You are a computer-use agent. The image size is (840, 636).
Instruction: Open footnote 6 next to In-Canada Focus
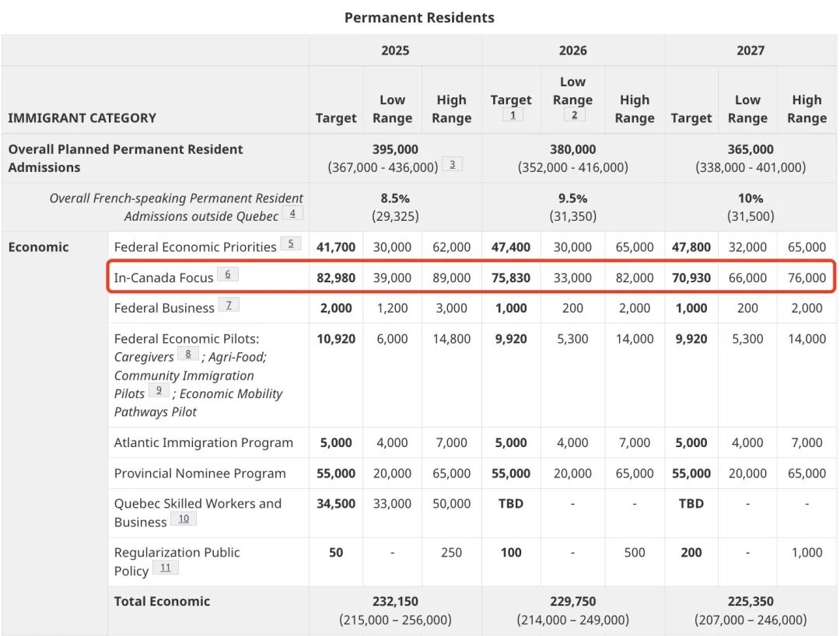[x=228, y=274]
